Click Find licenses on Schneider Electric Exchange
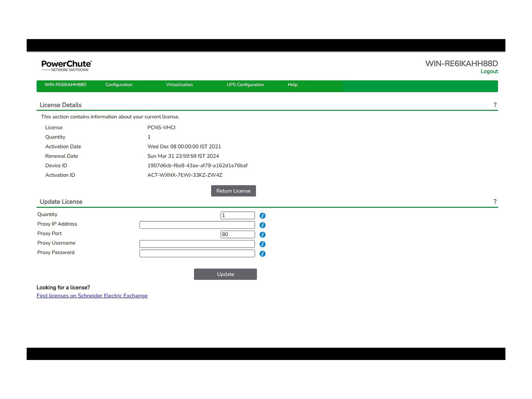 tap(92, 295)
